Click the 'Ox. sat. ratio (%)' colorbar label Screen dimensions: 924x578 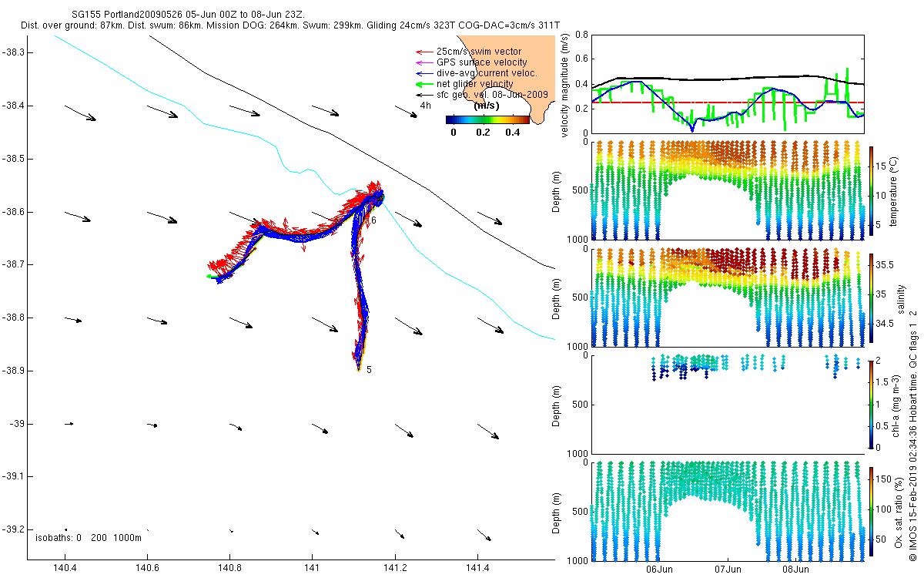click(x=898, y=512)
